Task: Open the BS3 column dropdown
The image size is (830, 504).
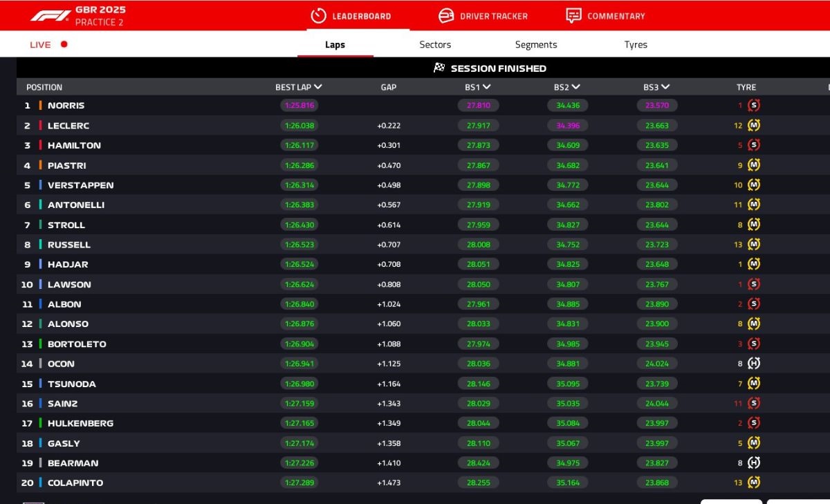Action: point(665,87)
